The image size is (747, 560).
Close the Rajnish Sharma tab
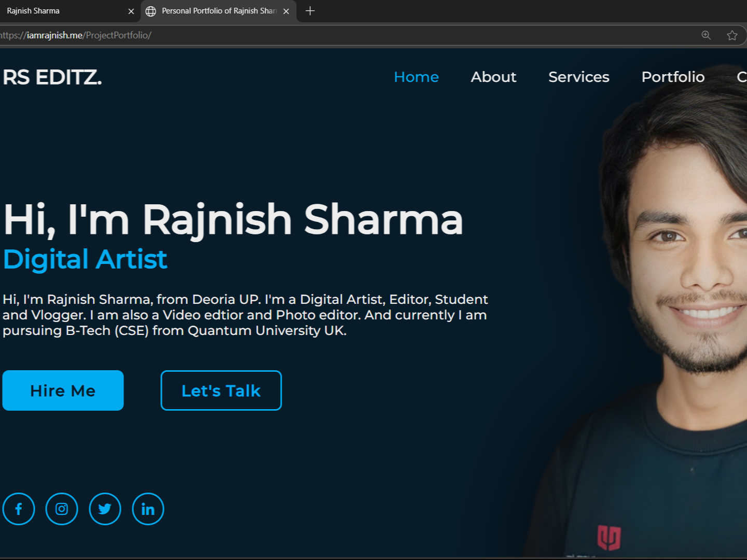(131, 11)
